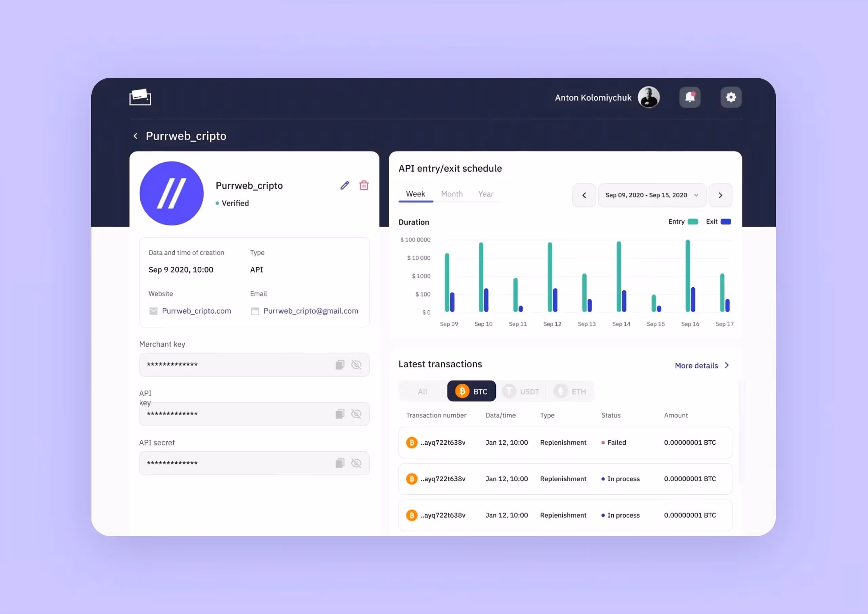The width and height of the screenshot is (868, 614).
Task: Copy the API secret to clipboard
Action: point(339,463)
